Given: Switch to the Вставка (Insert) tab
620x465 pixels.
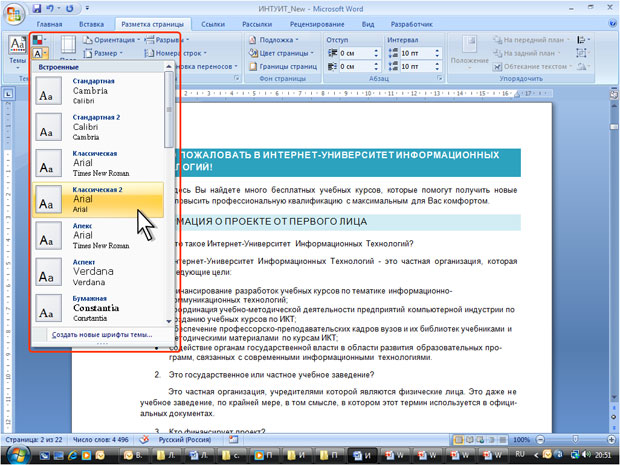Looking at the screenshot, I should (90, 22).
